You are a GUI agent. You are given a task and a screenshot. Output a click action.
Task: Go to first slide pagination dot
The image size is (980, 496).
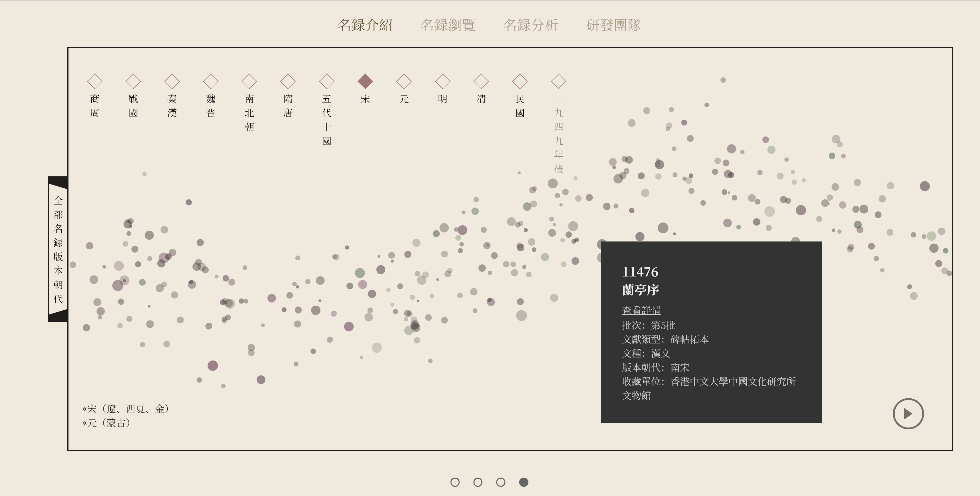point(455,482)
